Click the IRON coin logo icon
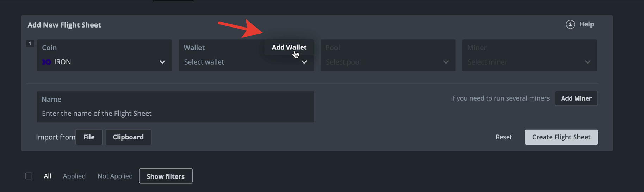The image size is (644, 192). 47,62
